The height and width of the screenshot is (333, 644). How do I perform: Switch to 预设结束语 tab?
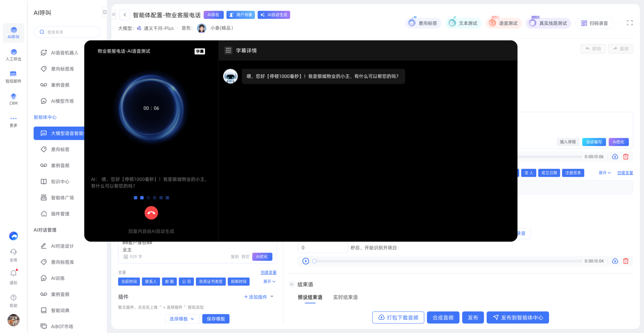[x=310, y=297]
